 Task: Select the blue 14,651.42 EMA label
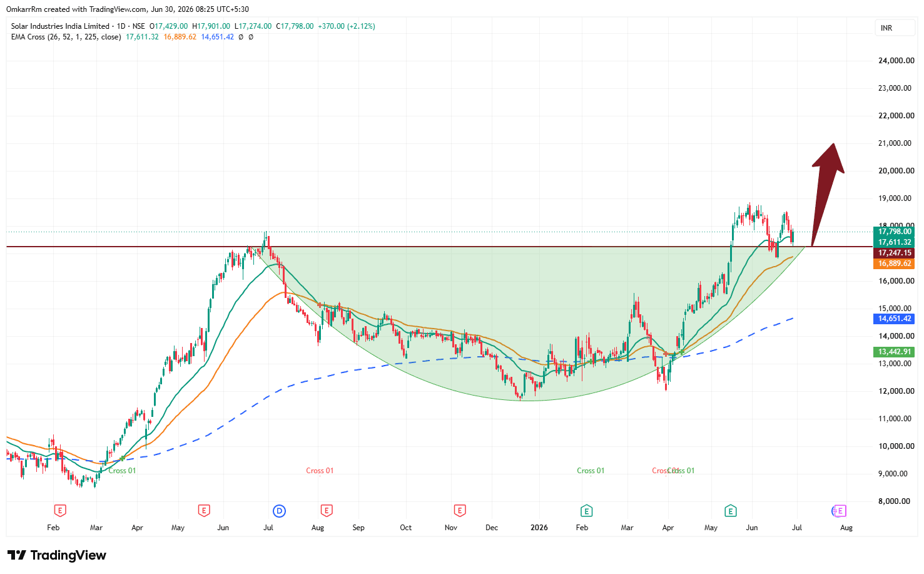point(894,319)
